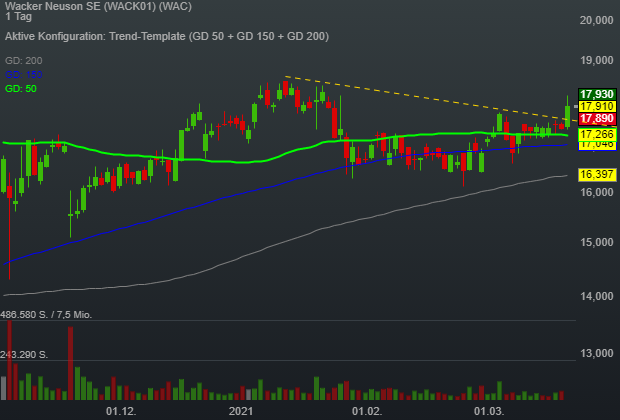Click the green 17,930 price tag
The image size is (620, 420).
click(597, 94)
